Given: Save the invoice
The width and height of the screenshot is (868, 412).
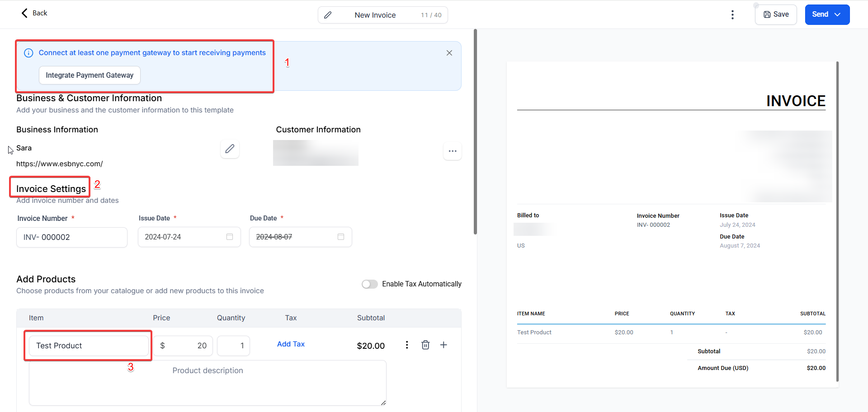Looking at the screenshot, I should [x=776, y=14].
